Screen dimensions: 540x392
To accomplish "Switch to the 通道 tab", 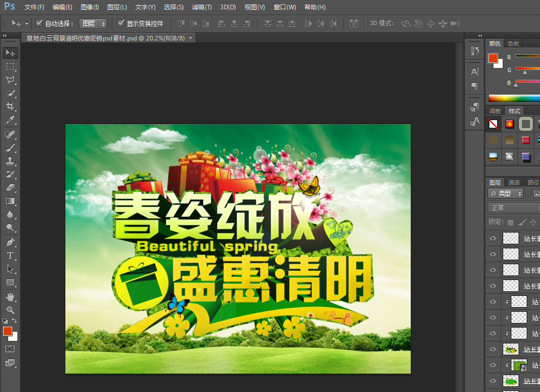I will pyautogui.click(x=514, y=182).
